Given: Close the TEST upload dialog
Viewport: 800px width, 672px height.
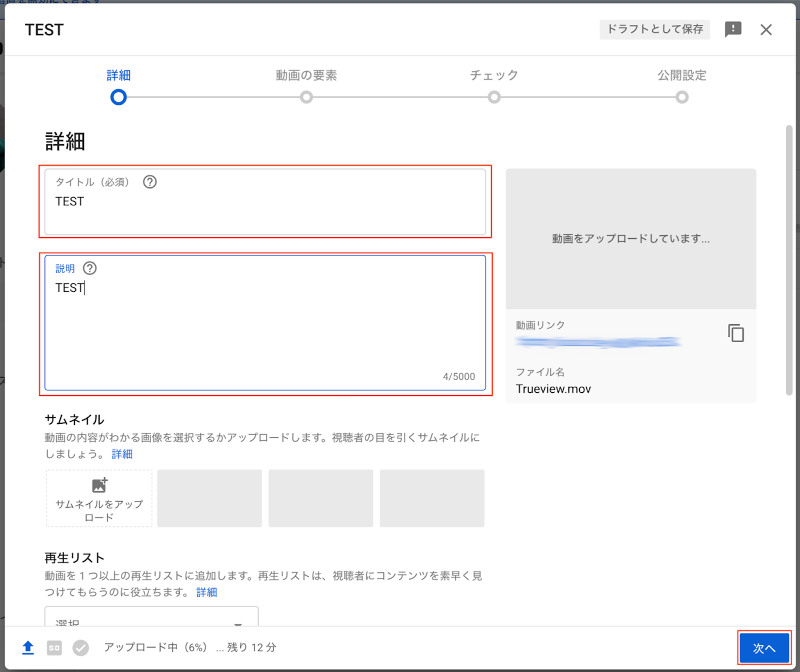Looking at the screenshot, I should (x=765, y=30).
